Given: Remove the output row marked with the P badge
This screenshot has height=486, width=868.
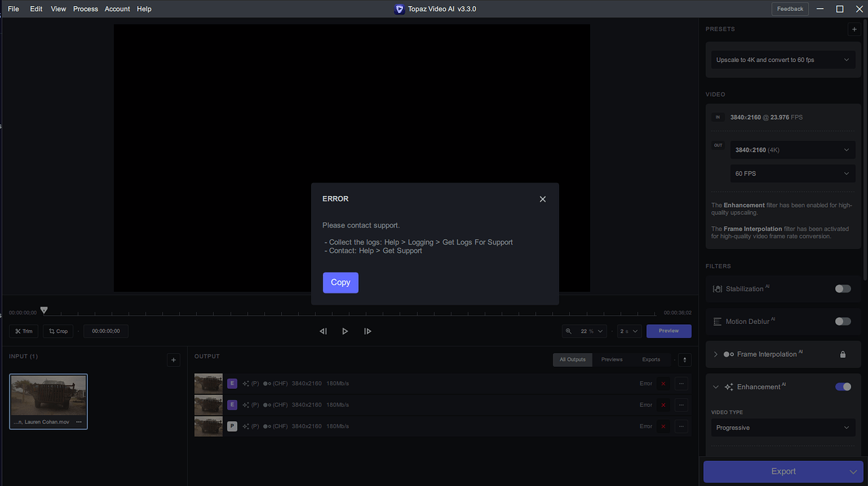Looking at the screenshot, I should click(663, 426).
